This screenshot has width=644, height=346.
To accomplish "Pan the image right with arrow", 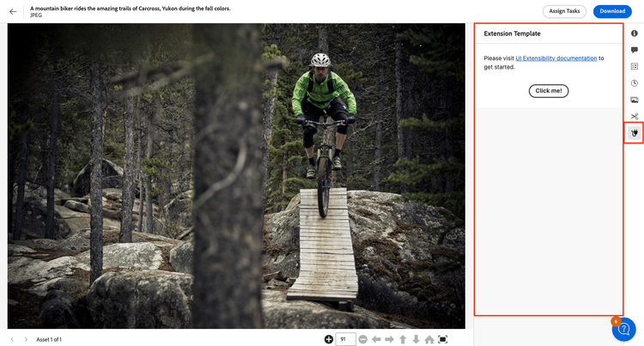I will click(389, 339).
